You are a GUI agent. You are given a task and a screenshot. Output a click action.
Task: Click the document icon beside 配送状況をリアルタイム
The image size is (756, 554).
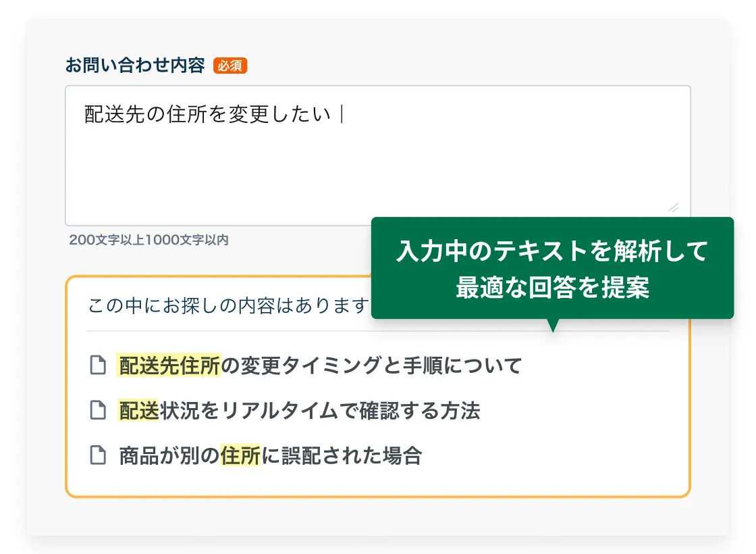99,410
